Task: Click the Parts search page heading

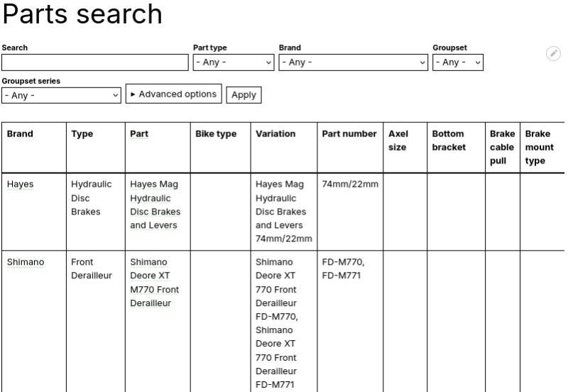Action: pos(82,13)
